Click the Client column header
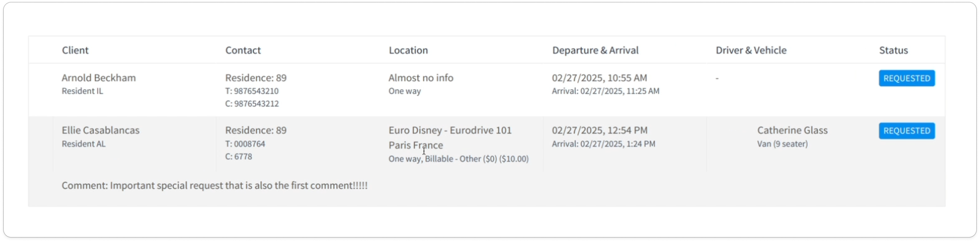The width and height of the screenshot is (980, 242). pos(75,50)
